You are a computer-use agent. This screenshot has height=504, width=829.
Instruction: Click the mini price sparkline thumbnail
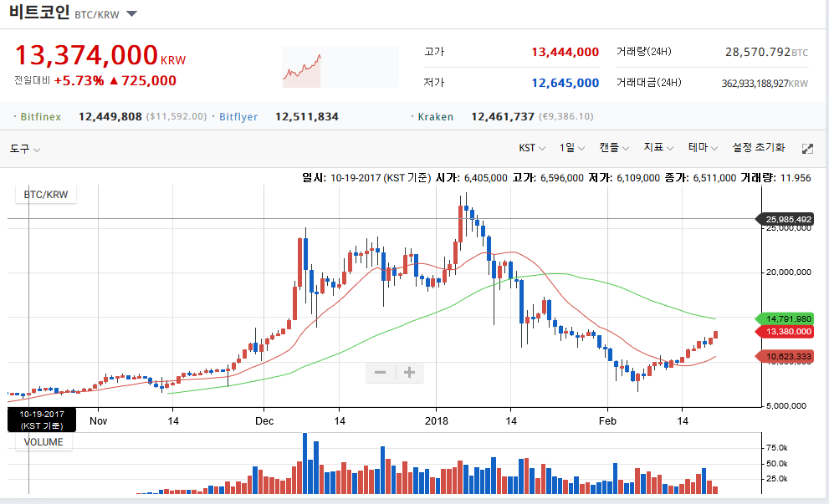(340, 67)
